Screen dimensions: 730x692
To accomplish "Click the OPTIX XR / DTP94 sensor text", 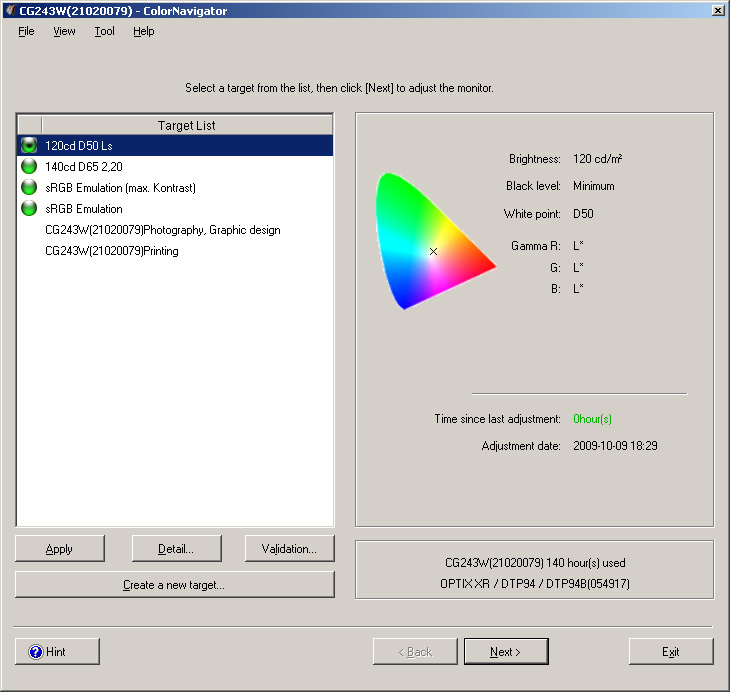I will click(x=535, y=583).
